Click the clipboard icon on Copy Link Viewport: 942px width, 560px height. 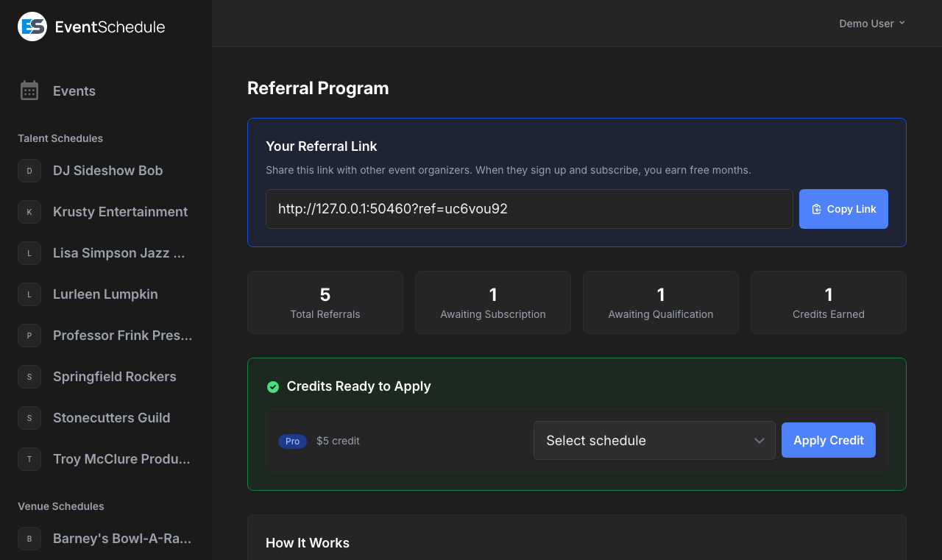coord(817,209)
